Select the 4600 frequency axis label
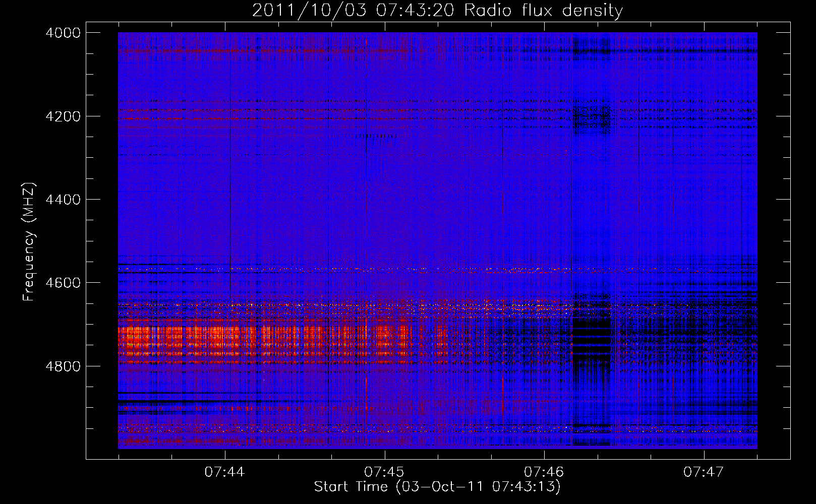Image resolution: width=816 pixels, height=504 pixels. coord(63,283)
